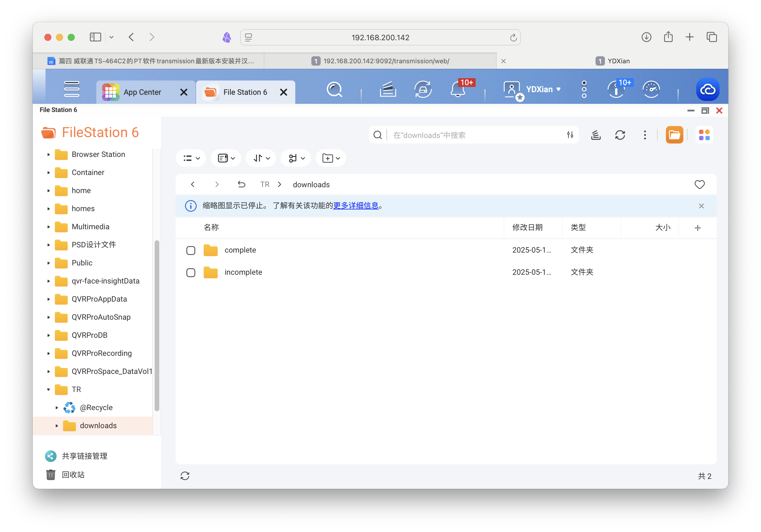Open the QTS search magnifier icon
The width and height of the screenshot is (761, 532).
tap(334, 90)
